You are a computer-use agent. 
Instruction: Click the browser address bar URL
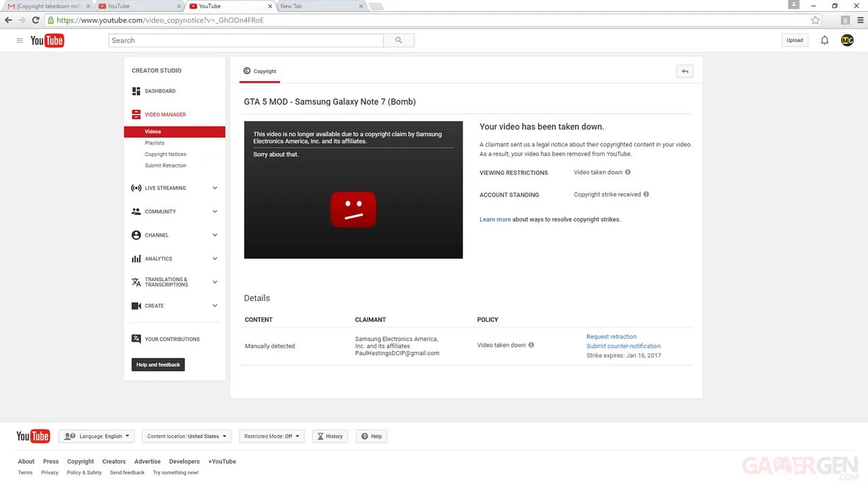coord(160,20)
